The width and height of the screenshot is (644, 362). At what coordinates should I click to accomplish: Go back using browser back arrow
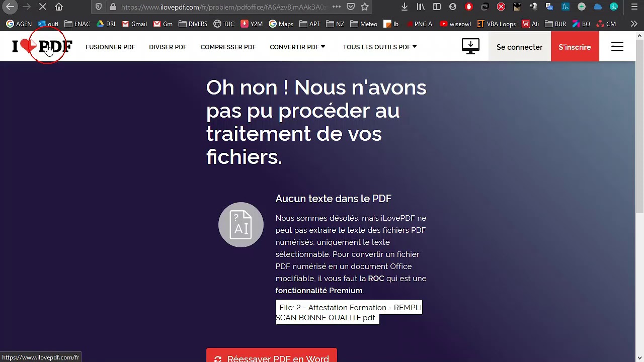10,7
